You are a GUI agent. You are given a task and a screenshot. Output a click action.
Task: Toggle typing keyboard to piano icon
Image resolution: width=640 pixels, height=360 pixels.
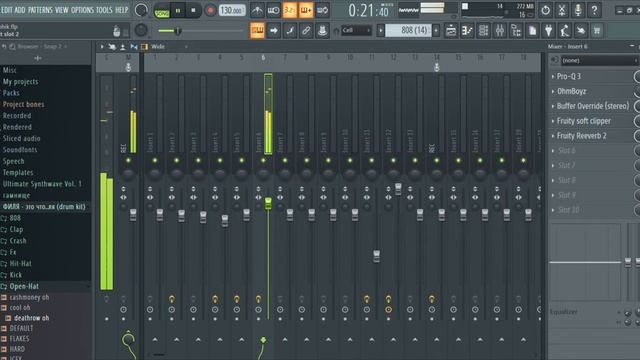257,30
